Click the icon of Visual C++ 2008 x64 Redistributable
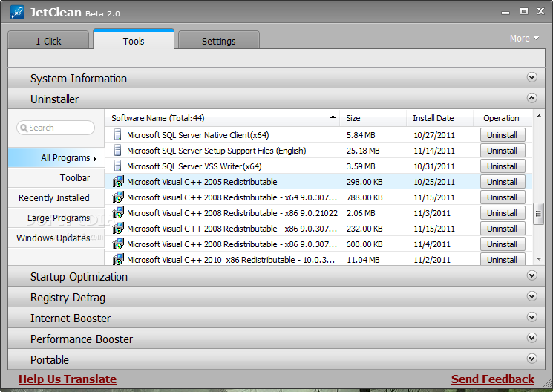 pyautogui.click(x=118, y=197)
